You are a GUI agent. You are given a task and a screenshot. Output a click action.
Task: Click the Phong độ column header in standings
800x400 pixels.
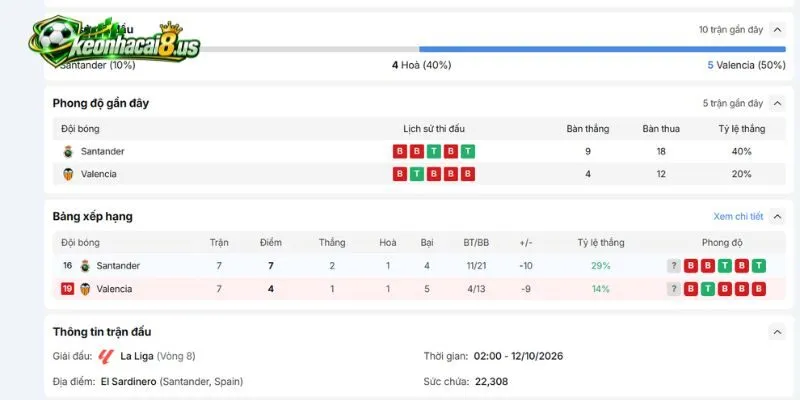pos(722,243)
